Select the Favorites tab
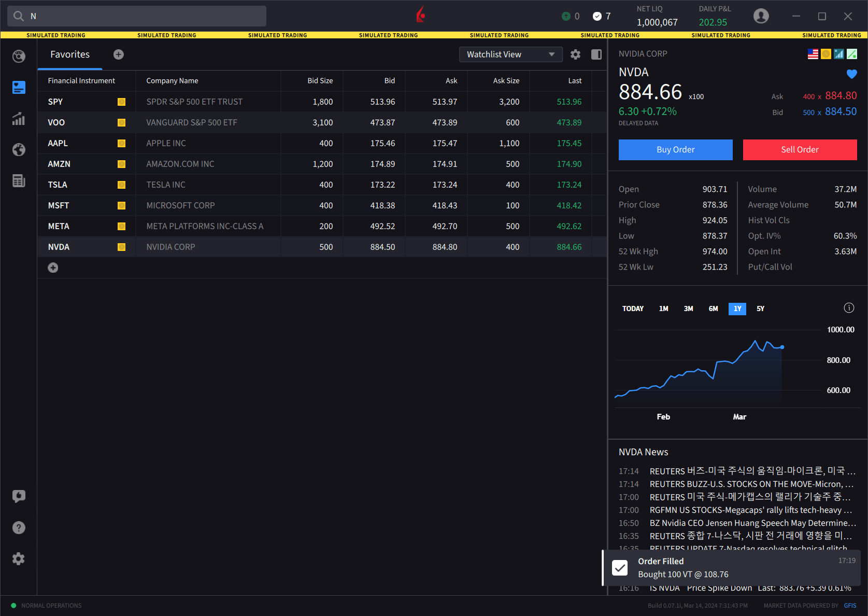This screenshot has width=868, height=616. pos(70,54)
